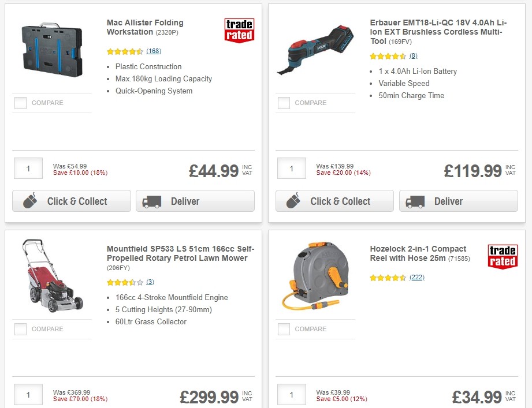Click the mouse icon on Erbauer Click & Collect
Image resolution: width=532 pixels, height=408 pixels.
(x=295, y=201)
